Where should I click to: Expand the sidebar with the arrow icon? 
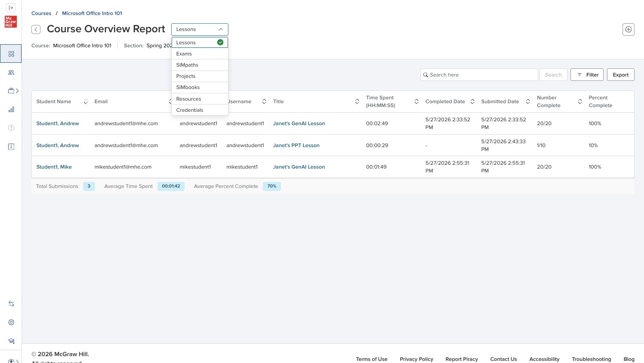(x=11, y=8)
